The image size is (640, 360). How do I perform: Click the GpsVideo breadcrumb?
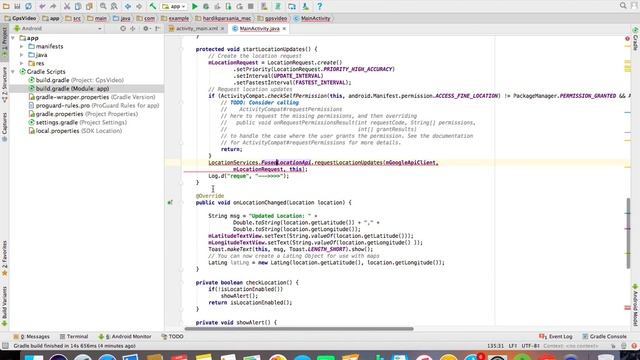pyautogui.click(x=20, y=18)
